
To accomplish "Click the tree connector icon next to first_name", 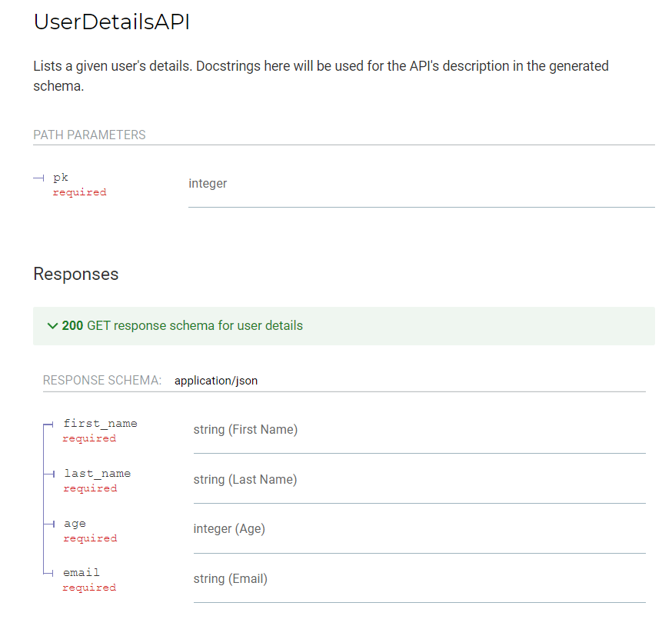I will coord(52,423).
